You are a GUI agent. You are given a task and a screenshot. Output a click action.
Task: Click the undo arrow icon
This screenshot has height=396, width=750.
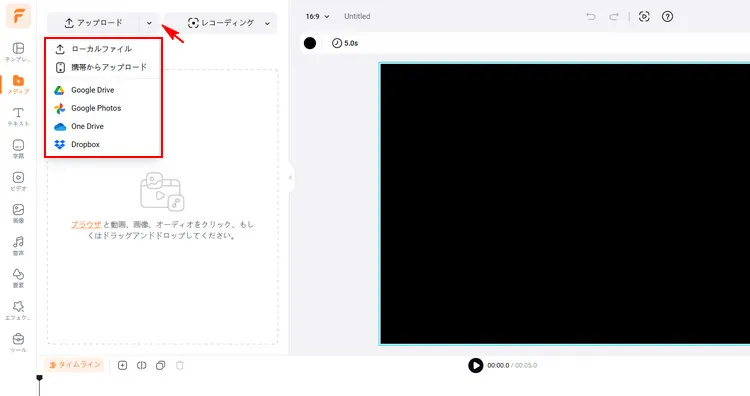click(591, 17)
